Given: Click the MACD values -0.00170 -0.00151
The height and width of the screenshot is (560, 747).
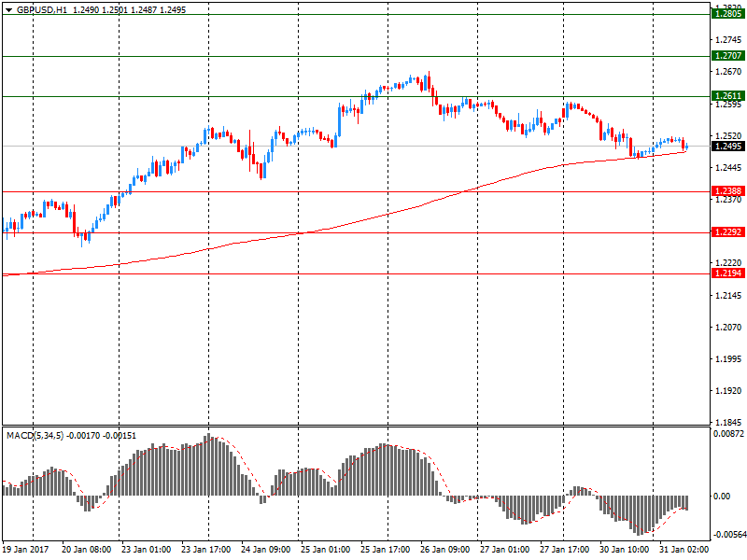Looking at the screenshot, I should click(101, 435).
